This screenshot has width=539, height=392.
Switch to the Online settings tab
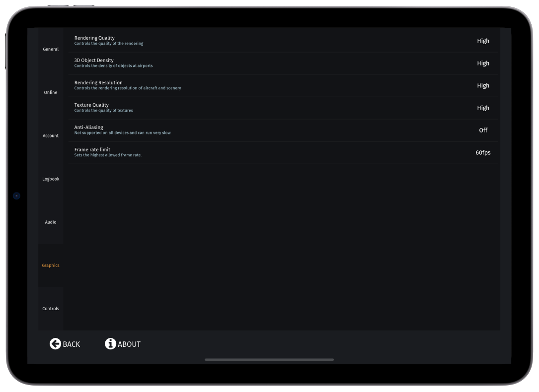click(x=51, y=92)
